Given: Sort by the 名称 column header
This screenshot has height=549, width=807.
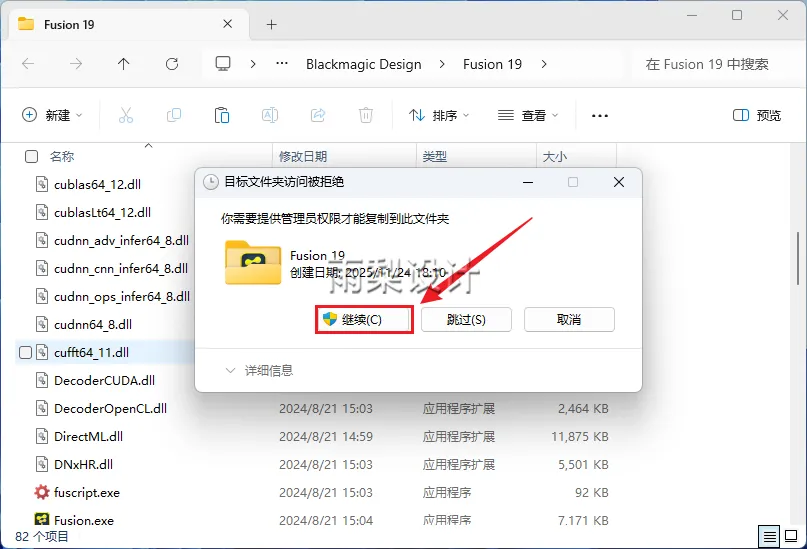Looking at the screenshot, I should coord(62,156).
